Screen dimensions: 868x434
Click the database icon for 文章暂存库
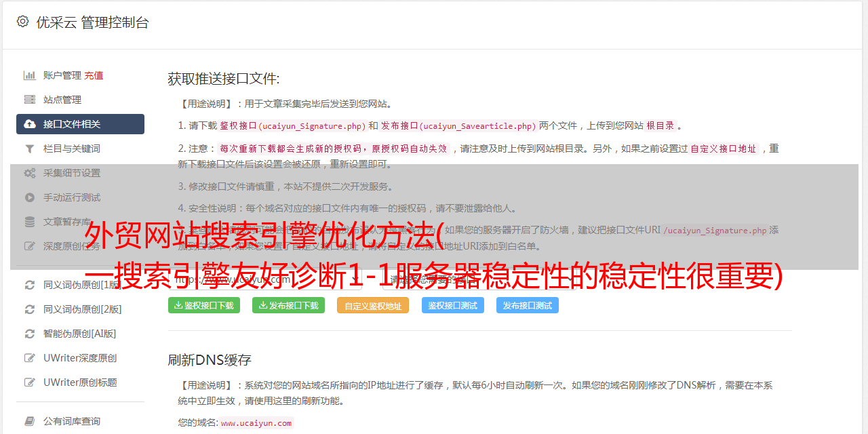pyautogui.click(x=30, y=222)
